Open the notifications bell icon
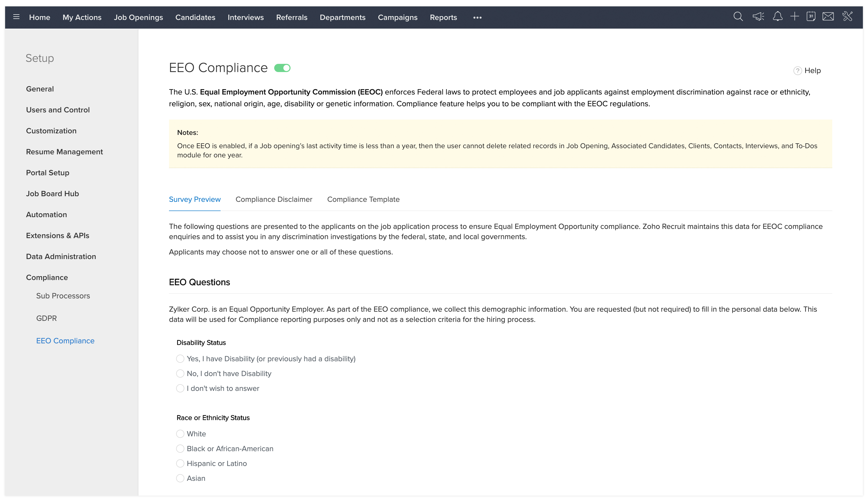The image size is (868, 502). coord(777,17)
